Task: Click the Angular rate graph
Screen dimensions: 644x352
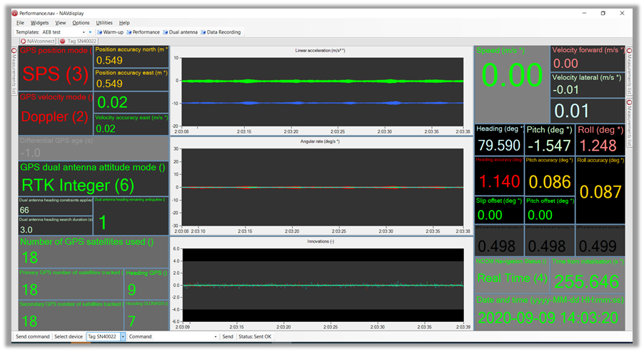Action: pyautogui.click(x=321, y=186)
